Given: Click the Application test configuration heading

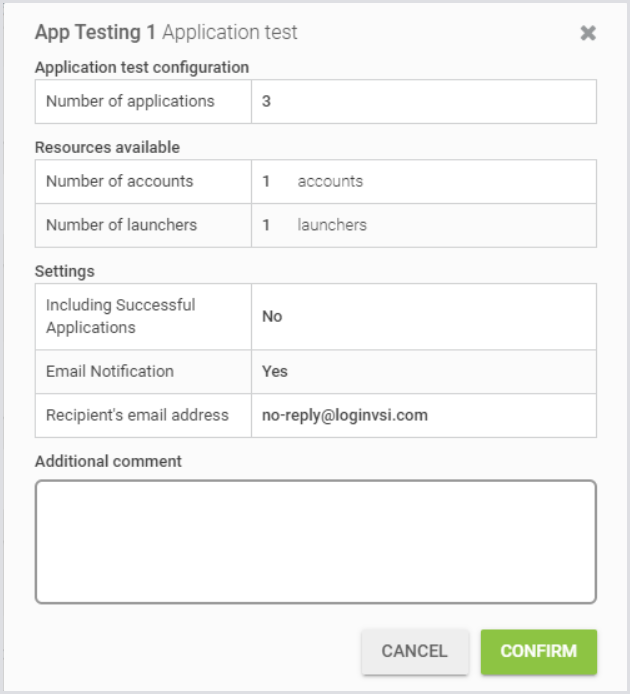Looking at the screenshot, I should click(x=142, y=67).
